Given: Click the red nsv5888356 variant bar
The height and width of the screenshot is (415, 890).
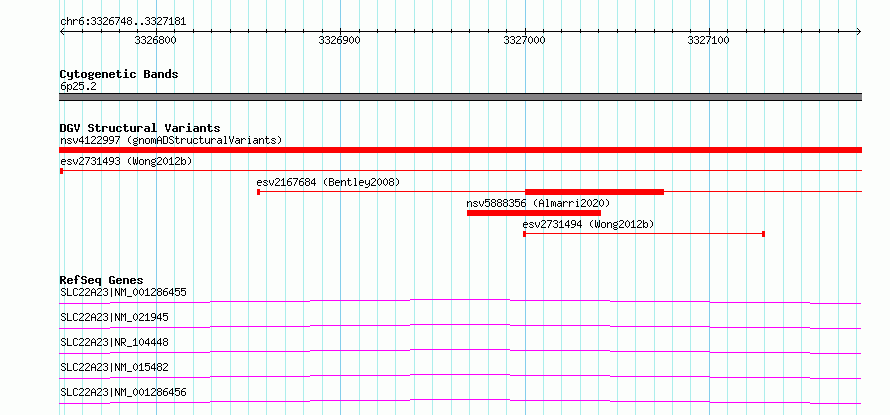Looking at the screenshot, I should pyautogui.click(x=534, y=213).
